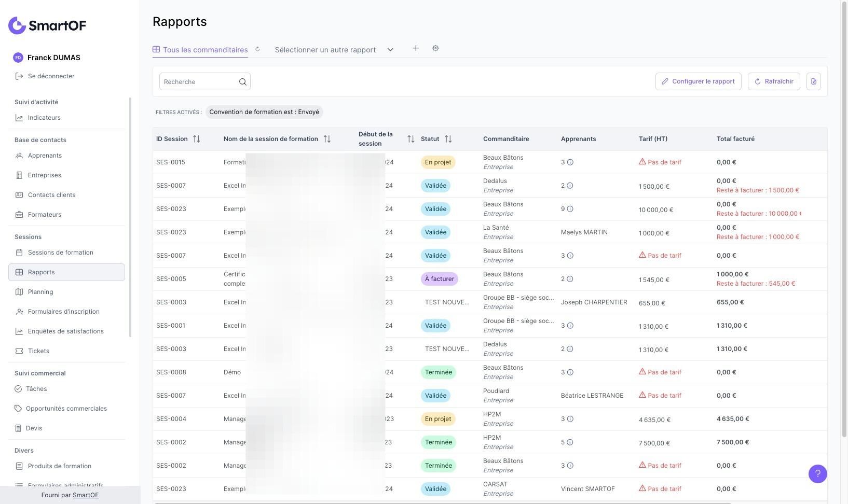Image resolution: width=848 pixels, height=504 pixels.
Task: Show learner info icon in SES-0001 row
Action: [x=570, y=326]
